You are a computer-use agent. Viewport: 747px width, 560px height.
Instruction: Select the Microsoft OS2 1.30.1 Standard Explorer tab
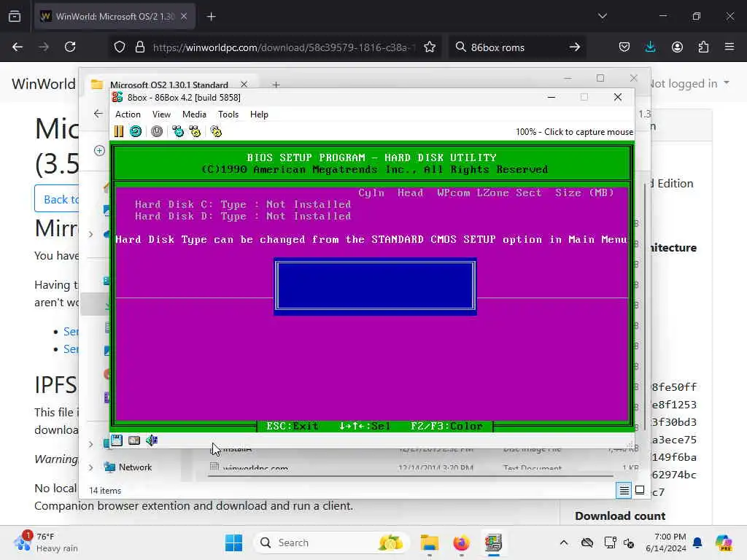point(169,85)
